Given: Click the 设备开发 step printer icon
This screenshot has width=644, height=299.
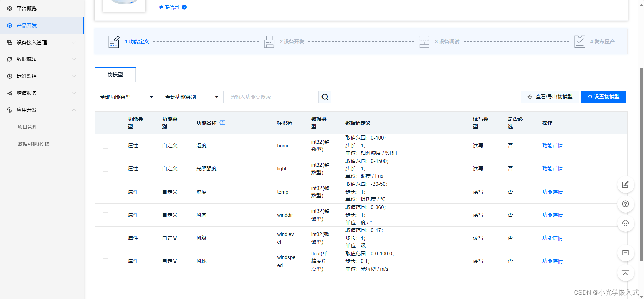Looking at the screenshot, I should [269, 42].
